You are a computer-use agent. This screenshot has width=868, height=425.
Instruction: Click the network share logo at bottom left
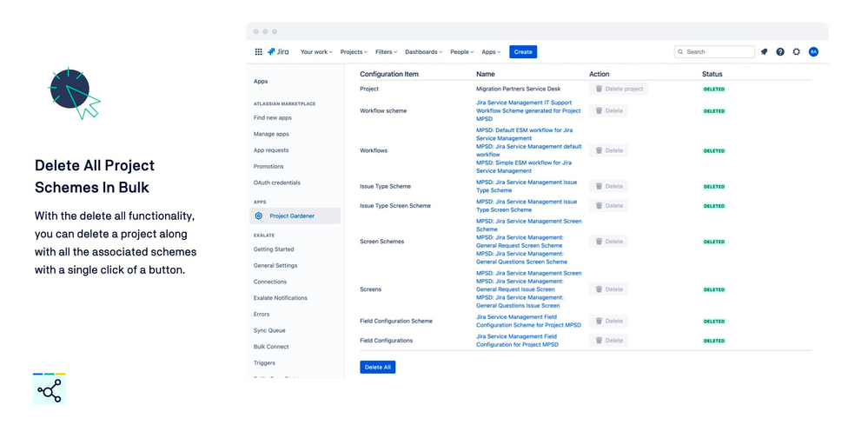[x=50, y=389]
